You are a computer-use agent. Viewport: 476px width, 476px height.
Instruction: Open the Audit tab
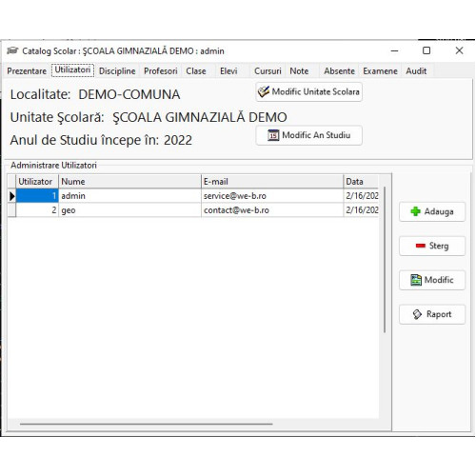(x=416, y=71)
